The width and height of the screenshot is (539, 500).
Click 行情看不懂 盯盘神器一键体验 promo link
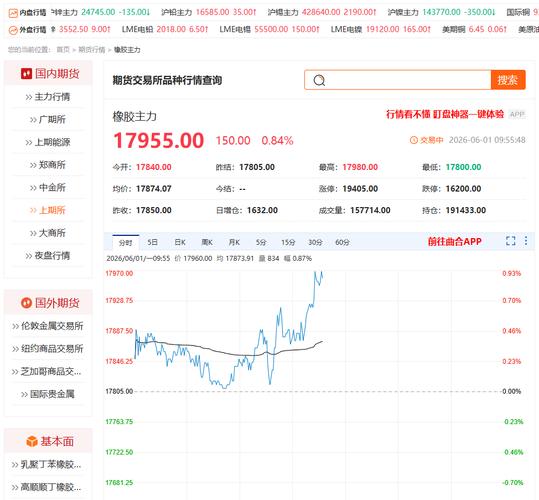(x=445, y=114)
